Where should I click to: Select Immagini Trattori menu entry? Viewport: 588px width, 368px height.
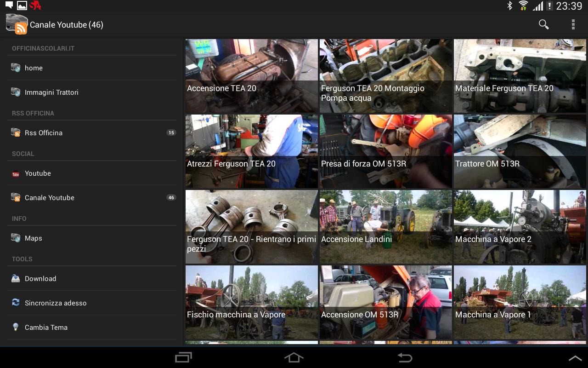tap(92, 92)
